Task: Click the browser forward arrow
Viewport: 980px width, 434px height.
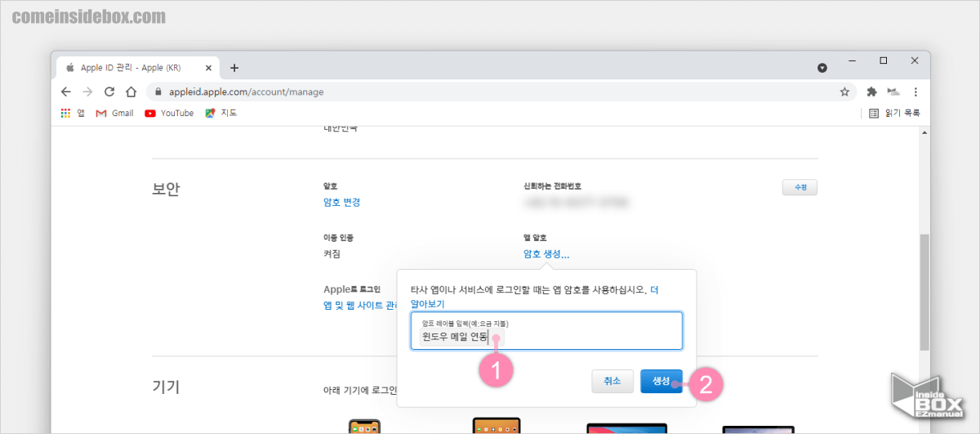Action: [x=87, y=92]
